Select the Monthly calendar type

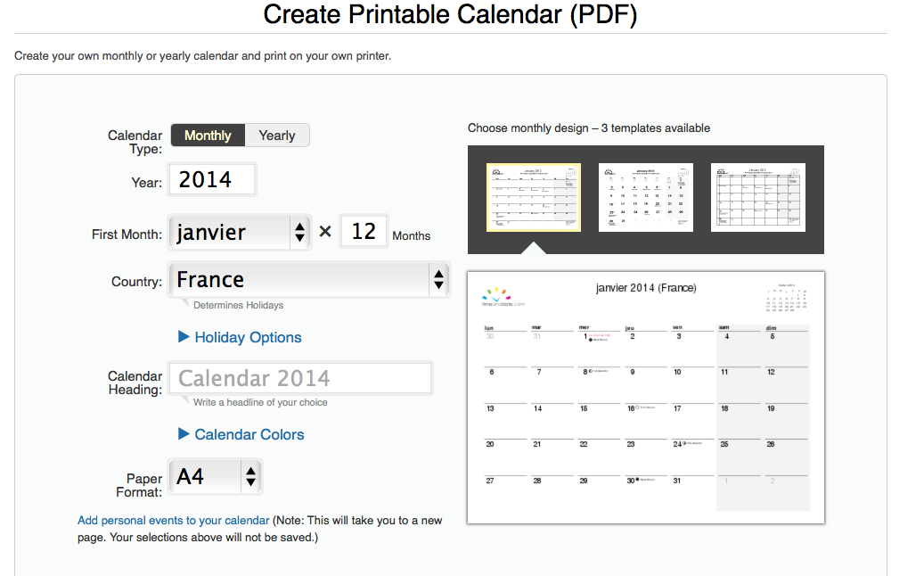208,136
